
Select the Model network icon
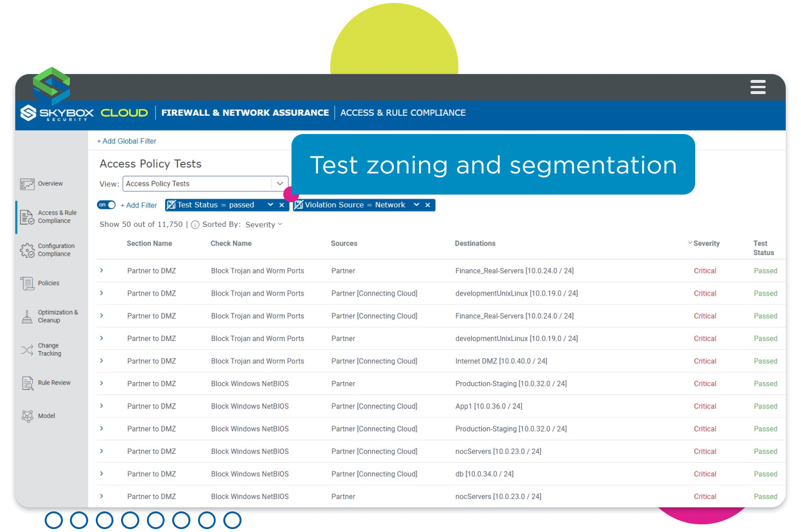pos(27,416)
